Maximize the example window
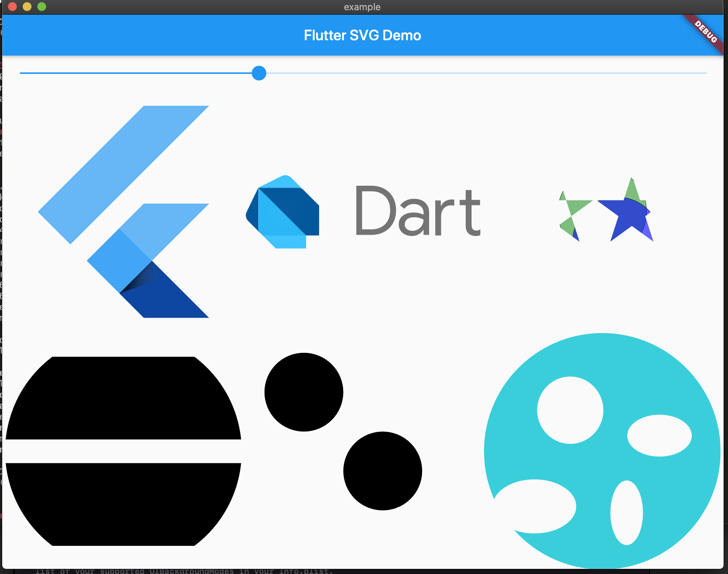The width and height of the screenshot is (728, 574). pyautogui.click(x=42, y=7)
